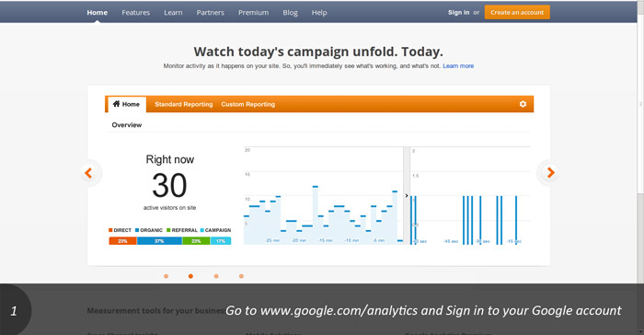Select the fourth carousel dot
The height and width of the screenshot is (335, 644).
pos(241,276)
